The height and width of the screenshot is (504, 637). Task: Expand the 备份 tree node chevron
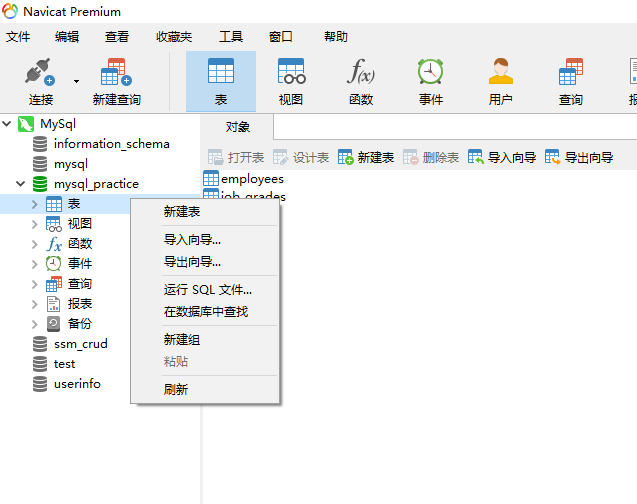pos(35,324)
